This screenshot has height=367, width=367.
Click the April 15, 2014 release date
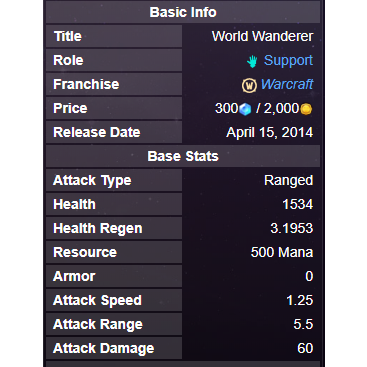point(269,132)
